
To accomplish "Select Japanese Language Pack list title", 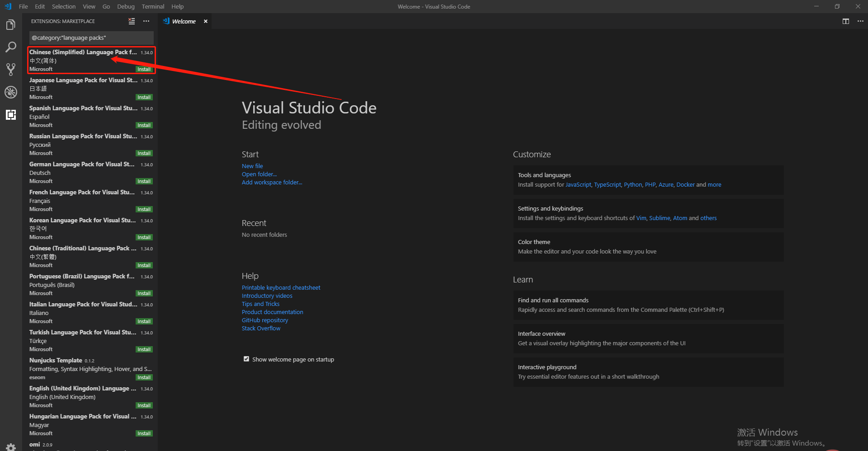I will click(83, 80).
